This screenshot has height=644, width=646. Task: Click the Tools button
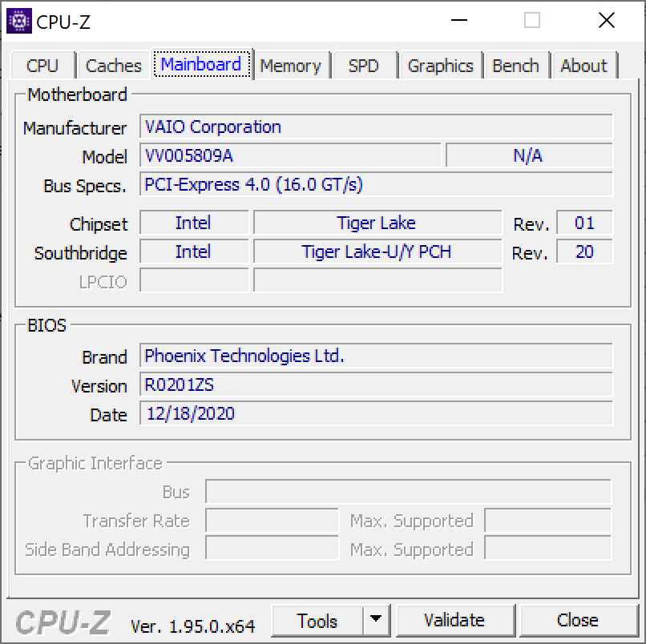tap(317, 621)
